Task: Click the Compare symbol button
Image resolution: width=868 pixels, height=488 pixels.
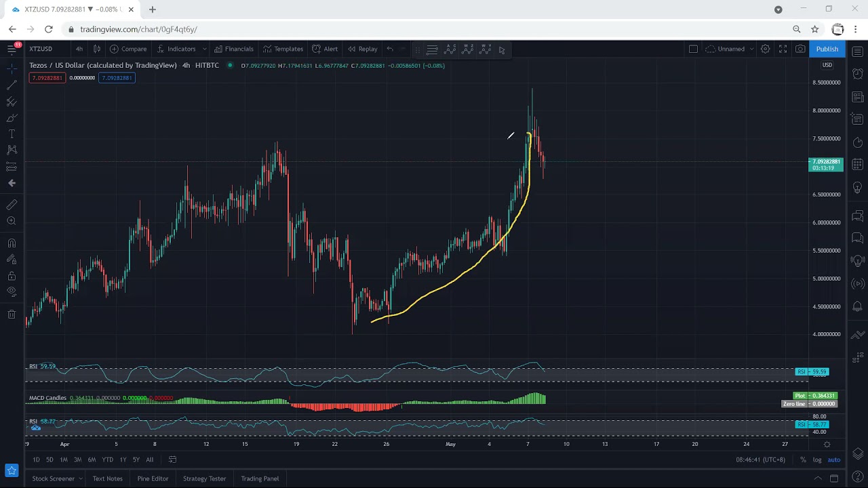Action: [128, 49]
